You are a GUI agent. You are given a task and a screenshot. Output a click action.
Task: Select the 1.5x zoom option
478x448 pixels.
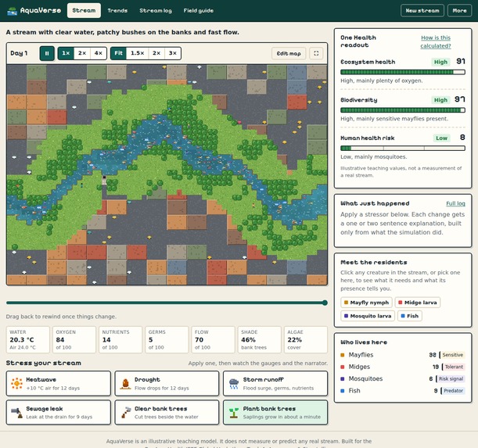[137, 53]
